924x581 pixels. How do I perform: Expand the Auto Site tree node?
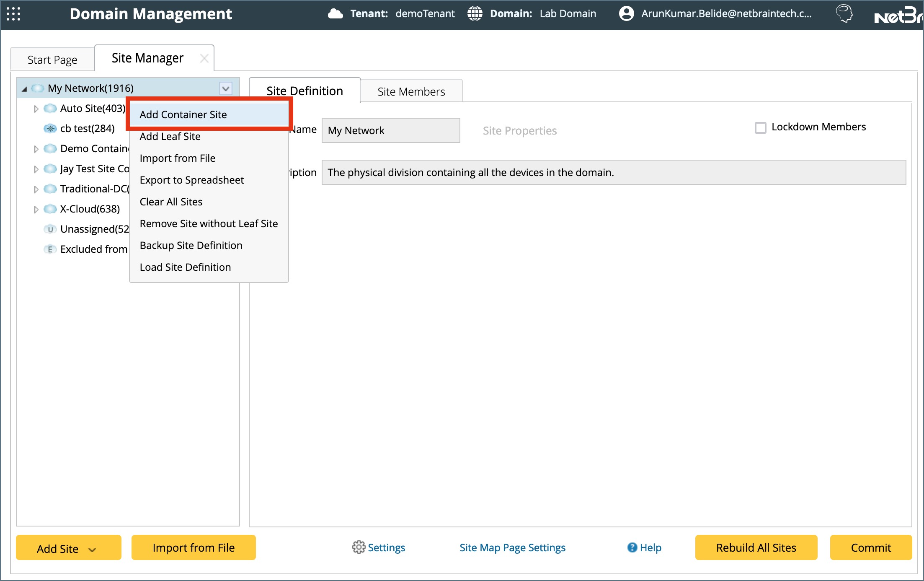click(36, 109)
